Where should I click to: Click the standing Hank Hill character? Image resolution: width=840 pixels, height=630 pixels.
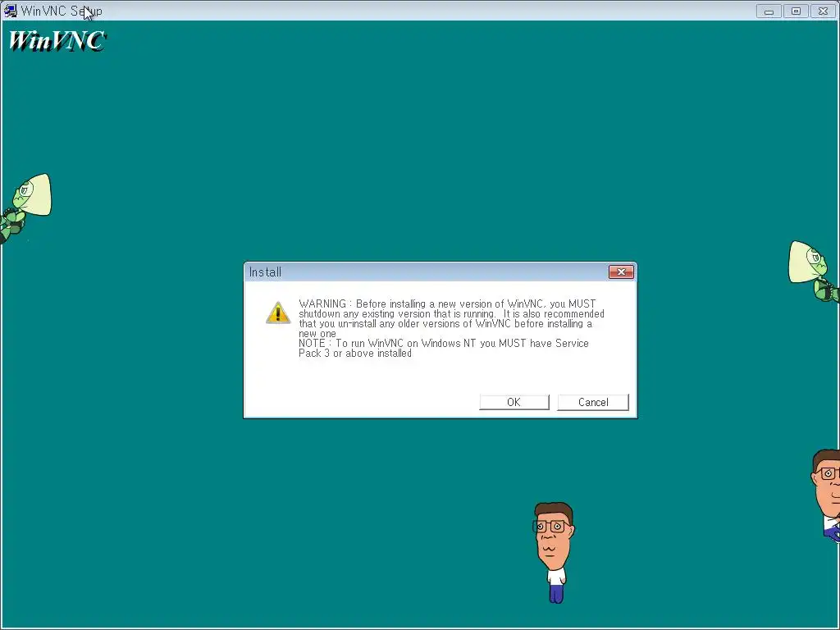554,552
